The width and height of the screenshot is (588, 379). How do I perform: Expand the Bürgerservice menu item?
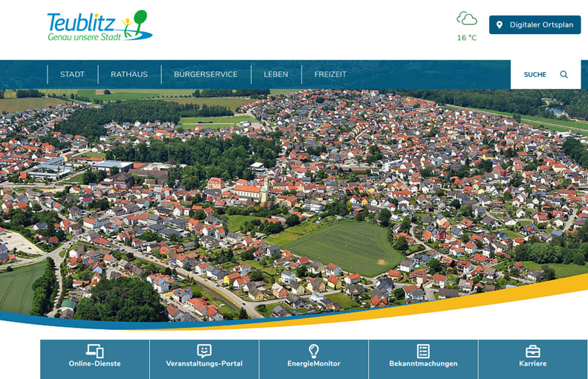(206, 75)
